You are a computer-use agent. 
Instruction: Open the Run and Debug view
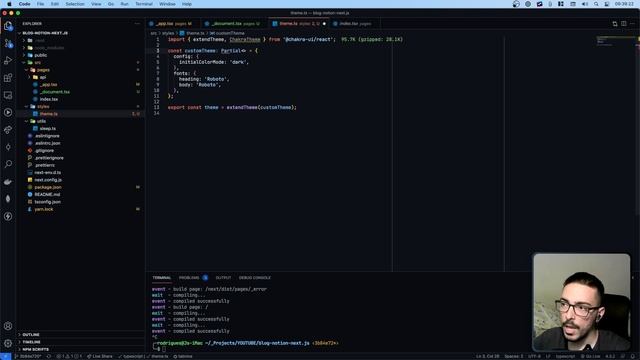pyautogui.click(x=8, y=60)
